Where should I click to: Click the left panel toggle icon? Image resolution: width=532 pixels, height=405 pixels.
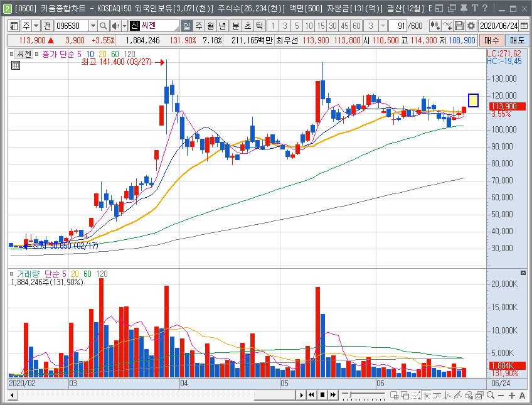pyautogui.click(x=14, y=26)
